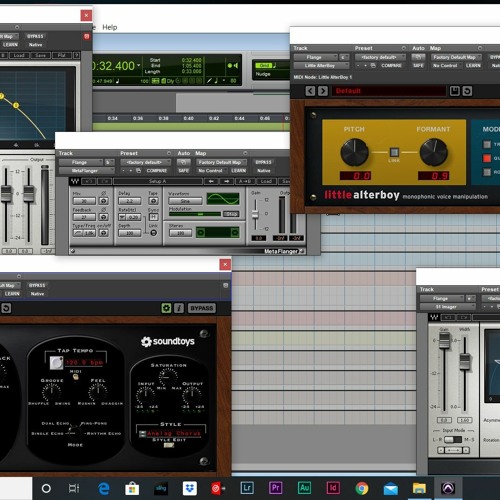
Task: Click automation enable icon in AlterBoy header
Action: (x=418, y=57)
